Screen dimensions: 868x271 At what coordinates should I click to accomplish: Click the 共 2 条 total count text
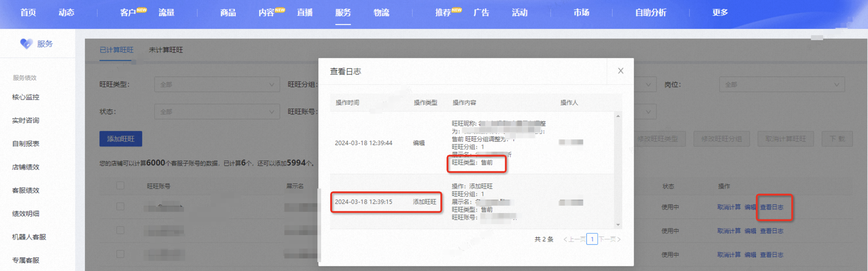[544, 239]
